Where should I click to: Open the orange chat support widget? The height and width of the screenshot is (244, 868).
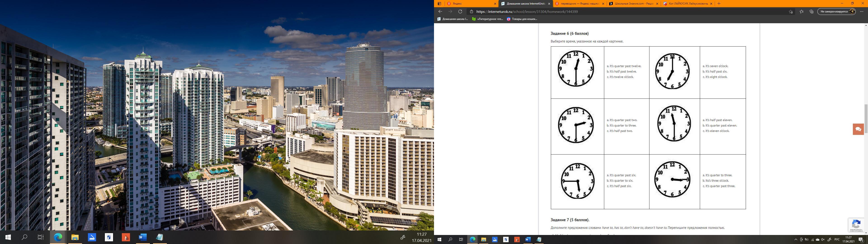858,129
